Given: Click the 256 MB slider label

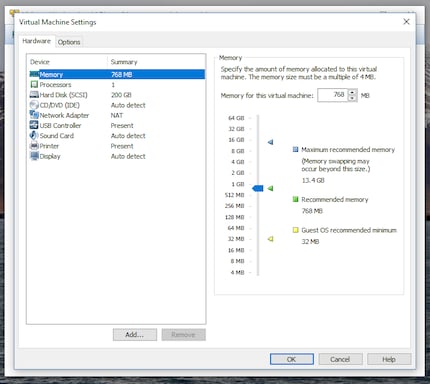Looking at the screenshot, I should [235, 206].
